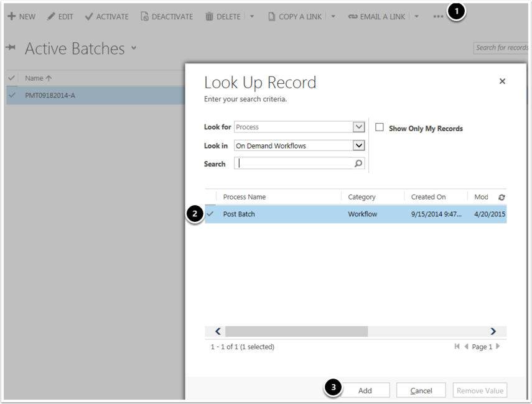Open the EMAIL A LINK dropdown arrow
The height and width of the screenshot is (404, 532).
click(x=416, y=16)
